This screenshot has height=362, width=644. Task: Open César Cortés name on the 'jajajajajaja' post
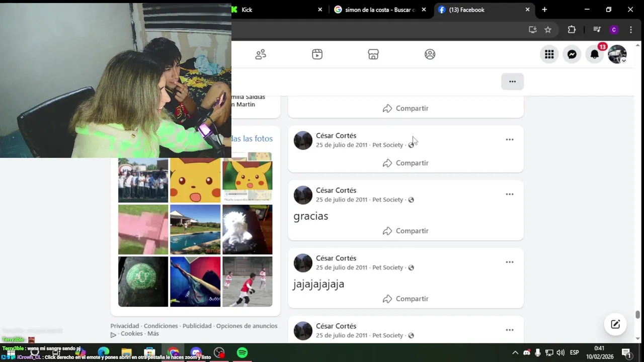pyautogui.click(x=336, y=258)
